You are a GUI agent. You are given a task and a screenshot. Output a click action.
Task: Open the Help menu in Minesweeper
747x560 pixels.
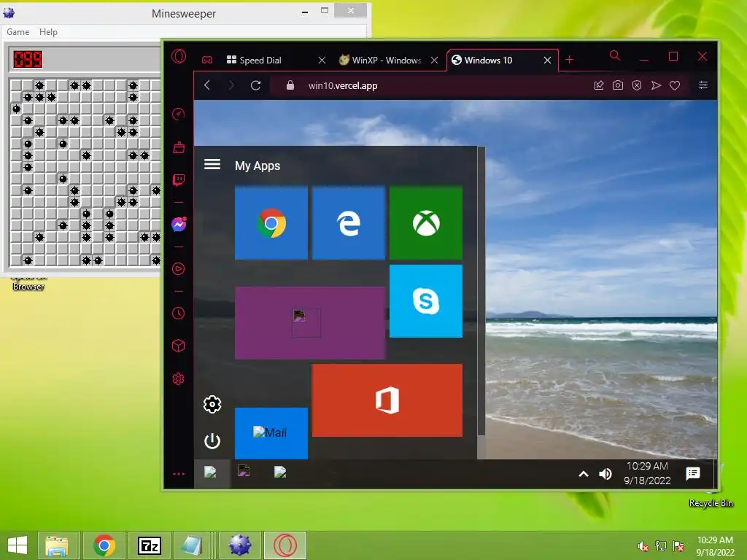click(x=48, y=32)
